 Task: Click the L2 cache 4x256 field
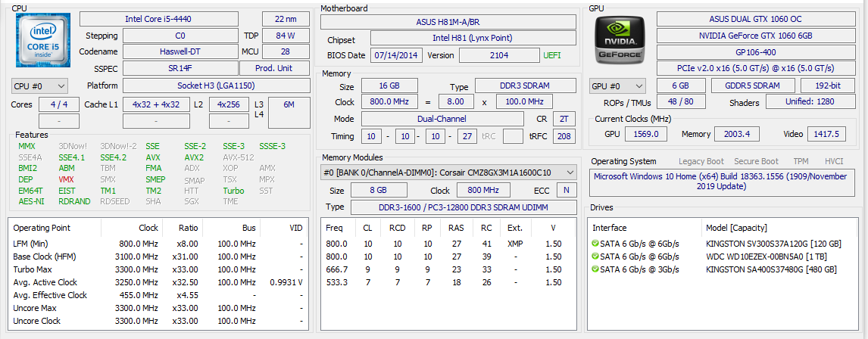click(229, 104)
